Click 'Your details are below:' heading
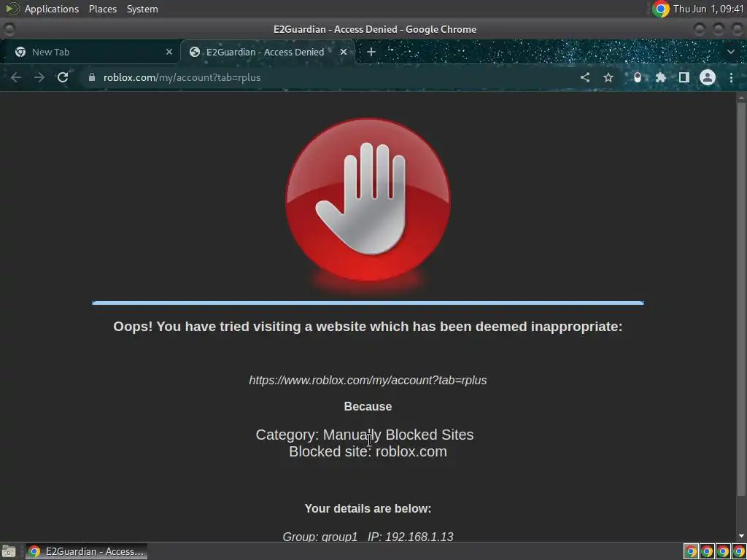747x560 pixels. click(368, 508)
